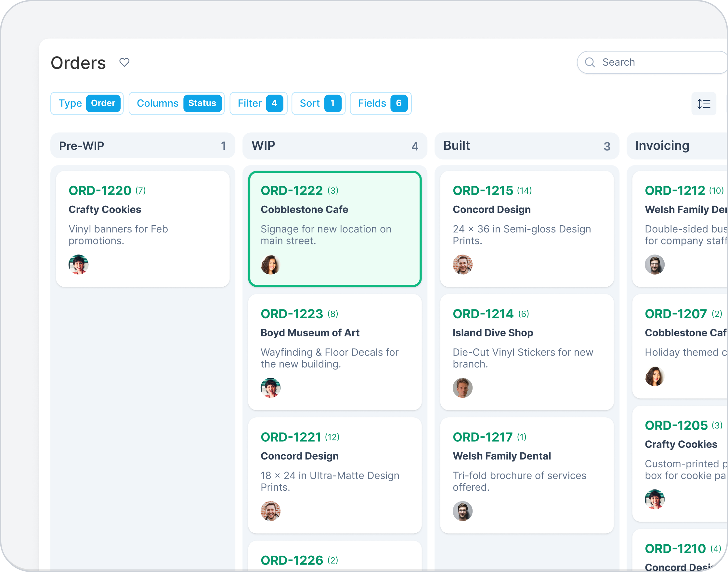Click the row height density icon
The image size is (728, 572).
click(704, 104)
